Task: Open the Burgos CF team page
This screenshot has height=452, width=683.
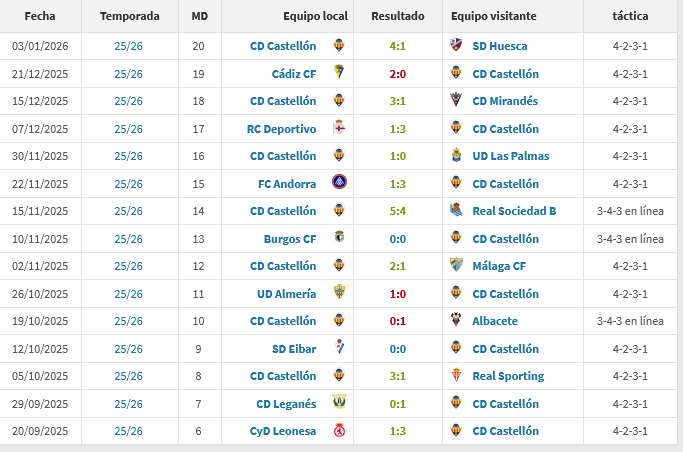Action: tap(290, 239)
